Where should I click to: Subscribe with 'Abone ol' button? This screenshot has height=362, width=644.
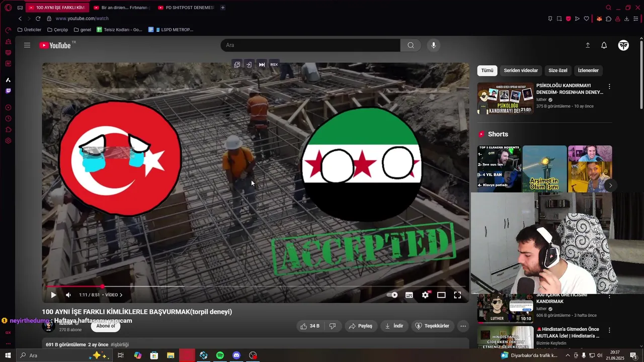click(106, 326)
